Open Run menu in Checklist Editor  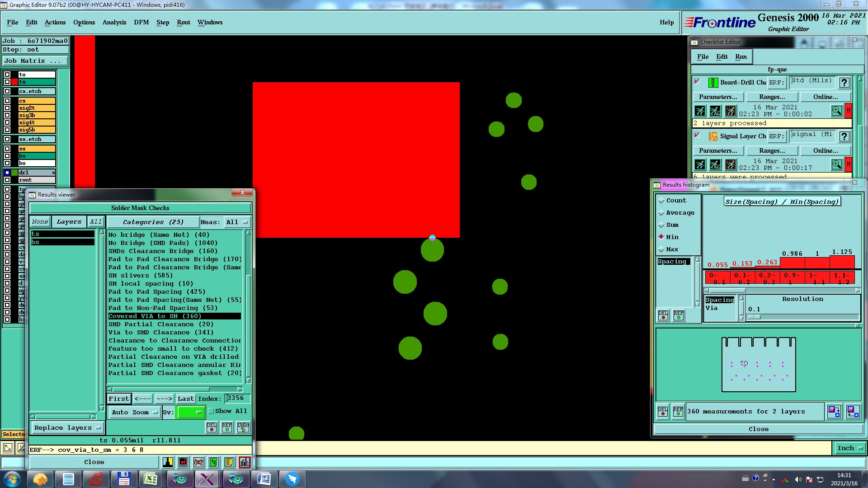741,56
